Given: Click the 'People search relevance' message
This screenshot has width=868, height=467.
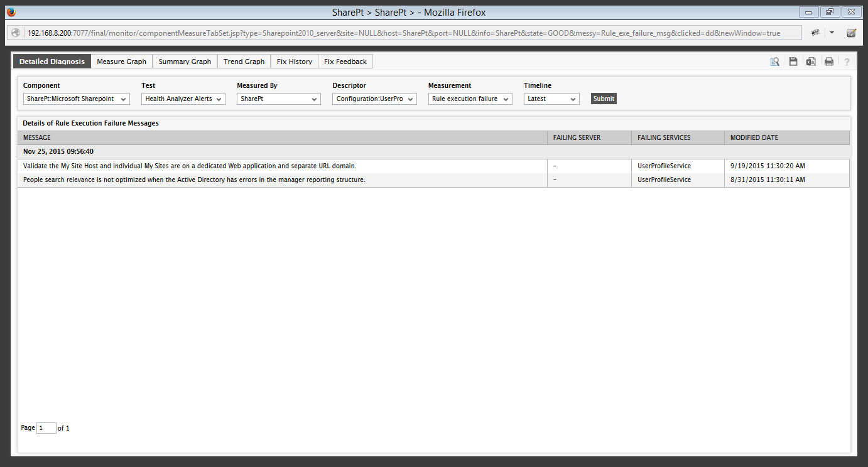Looking at the screenshot, I should (x=194, y=180).
